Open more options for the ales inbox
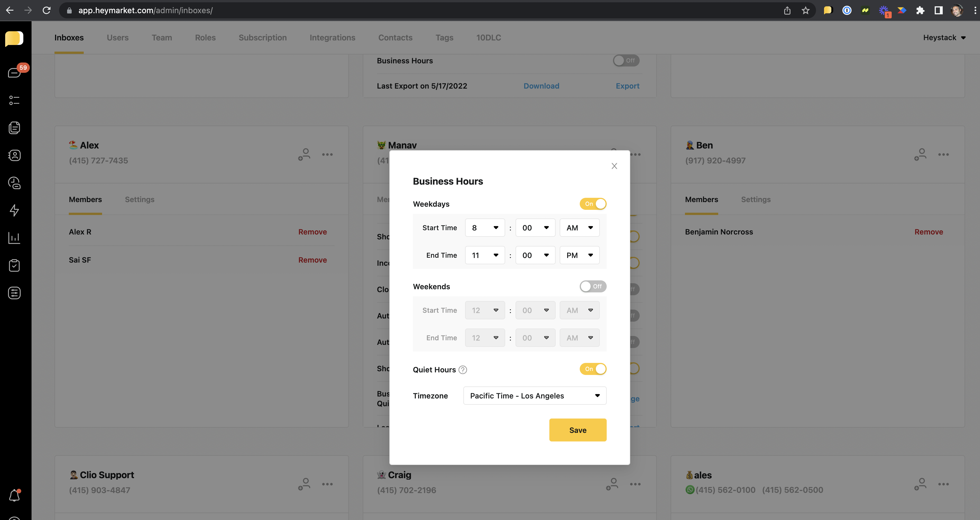 coord(944,484)
